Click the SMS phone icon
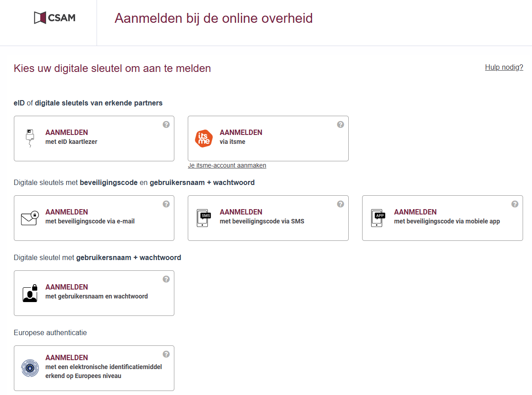This screenshot has height=395, width=532. click(x=204, y=218)
